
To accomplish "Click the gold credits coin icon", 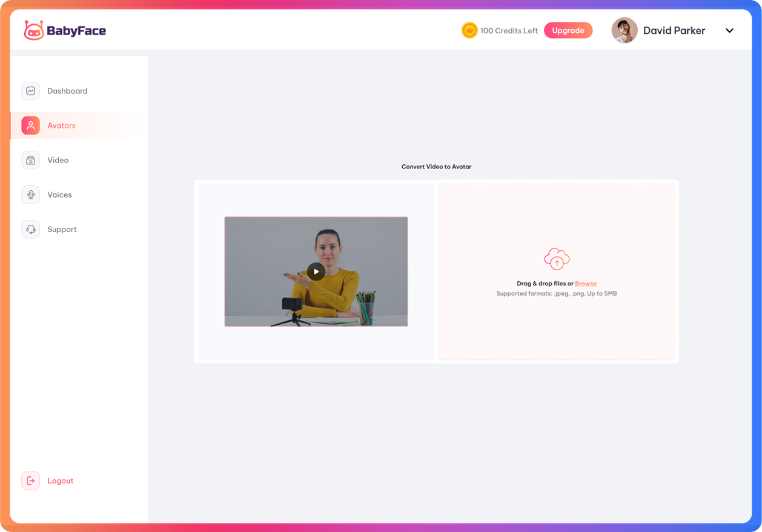I will [x=469, y=30].
